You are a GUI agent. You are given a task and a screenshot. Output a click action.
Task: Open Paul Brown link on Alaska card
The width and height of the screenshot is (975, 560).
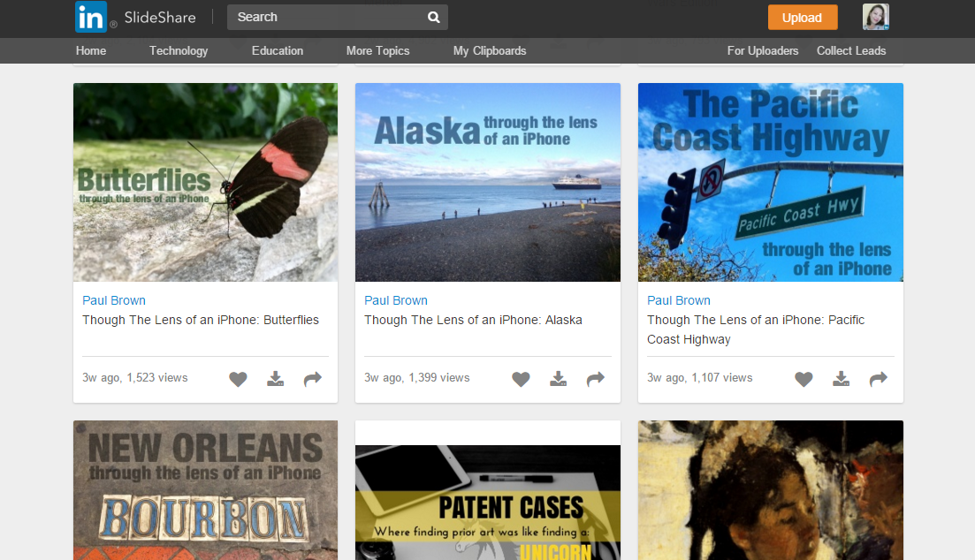tap(396, 300)
